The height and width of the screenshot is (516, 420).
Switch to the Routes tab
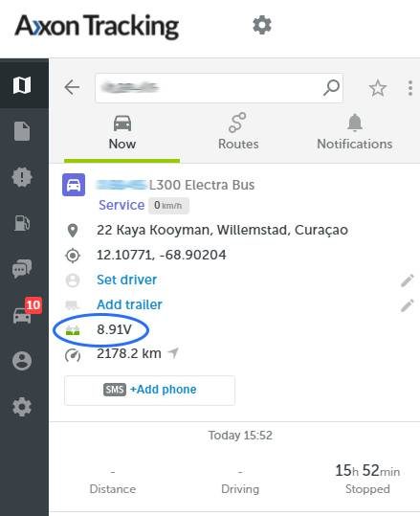[x=238, y=132]
